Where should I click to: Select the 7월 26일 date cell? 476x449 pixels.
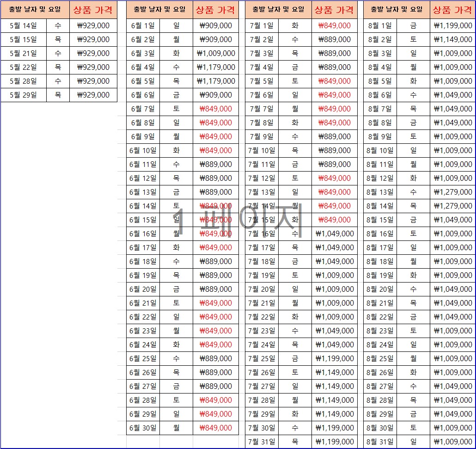tap(262, 372)
